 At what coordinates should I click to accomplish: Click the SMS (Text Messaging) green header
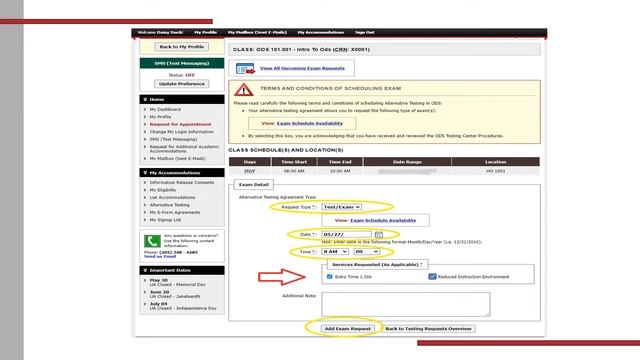(182, 63)
